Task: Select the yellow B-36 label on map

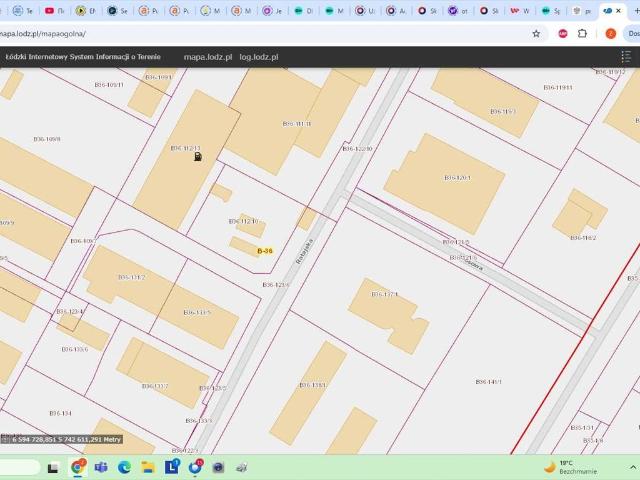Action: click(x=265, y=251)
